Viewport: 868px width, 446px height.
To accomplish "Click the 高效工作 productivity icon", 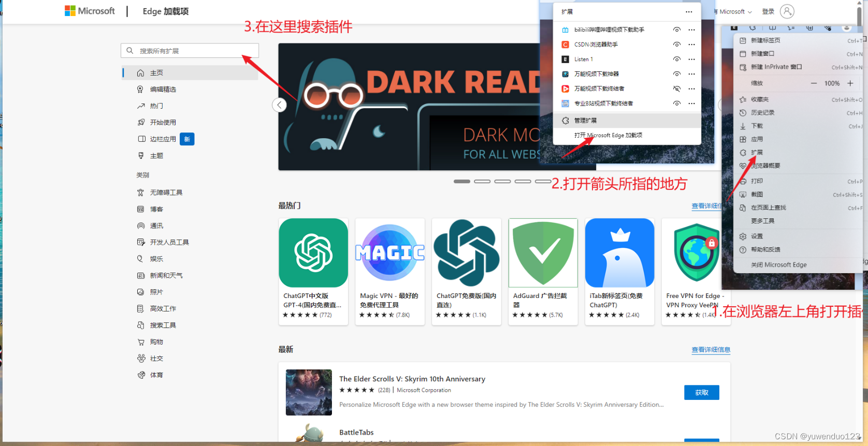I will (140, 308).
